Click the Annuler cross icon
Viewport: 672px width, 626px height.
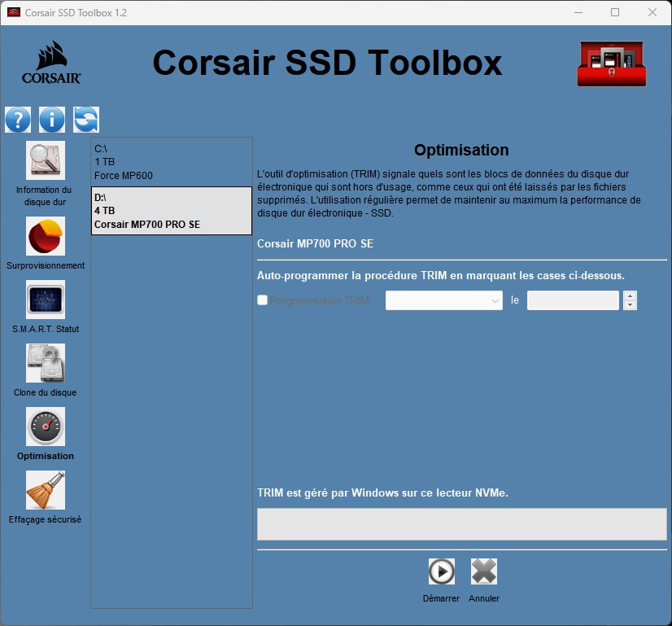click(484, 571)
